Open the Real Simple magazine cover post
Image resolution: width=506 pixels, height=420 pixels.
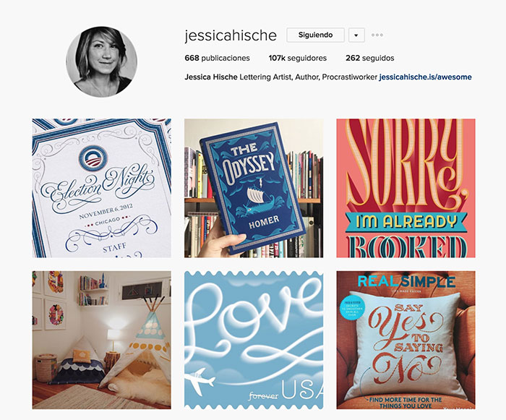click(x=406, y=340)
